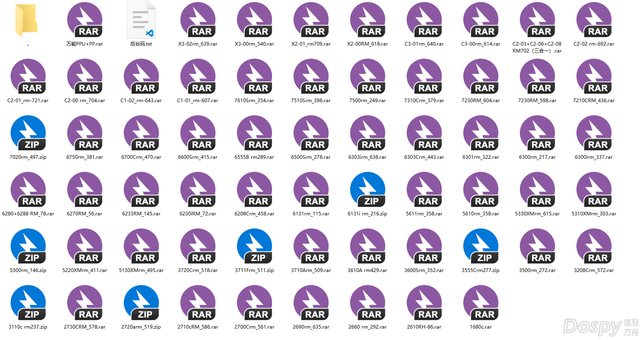Click file name 5611rm_358.rar

pos(424,214)
